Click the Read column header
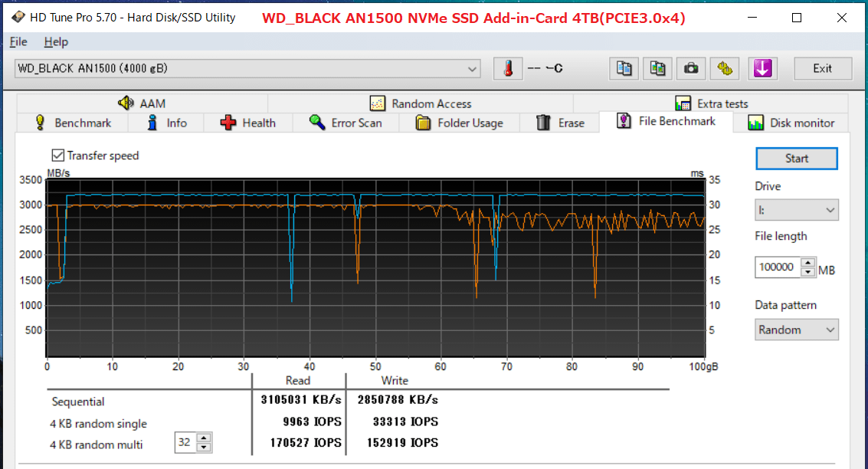This screenshot has width=868, height=469. [x=298, y=380]
